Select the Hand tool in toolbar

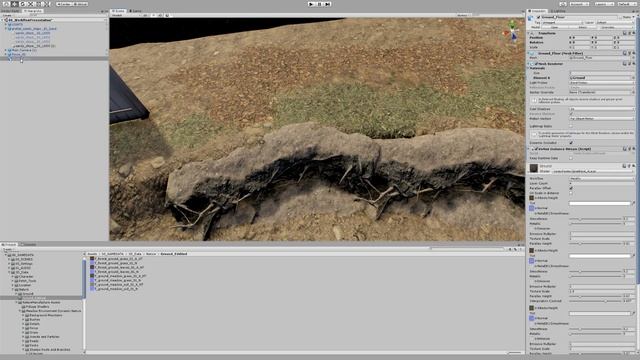(6, 4)
